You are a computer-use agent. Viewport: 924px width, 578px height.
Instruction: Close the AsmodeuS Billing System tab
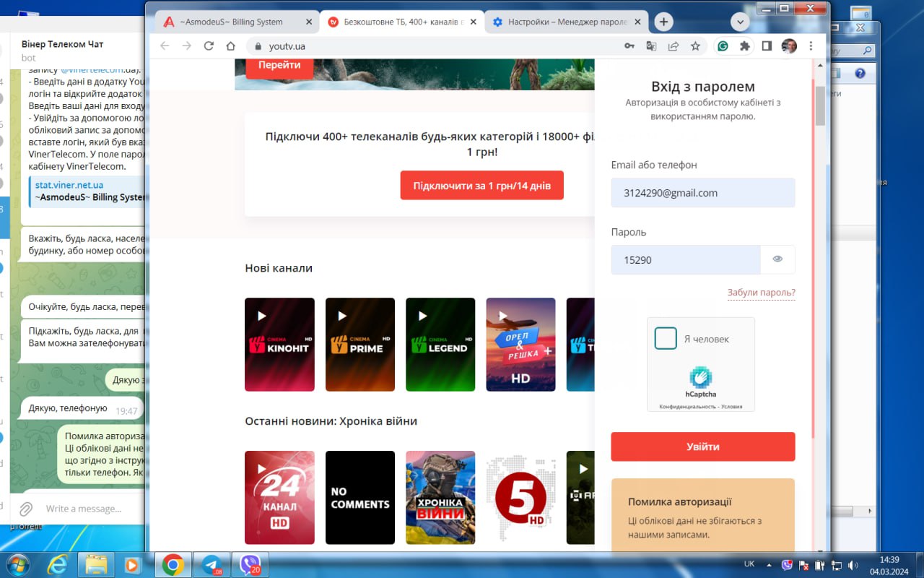[309, 22]
